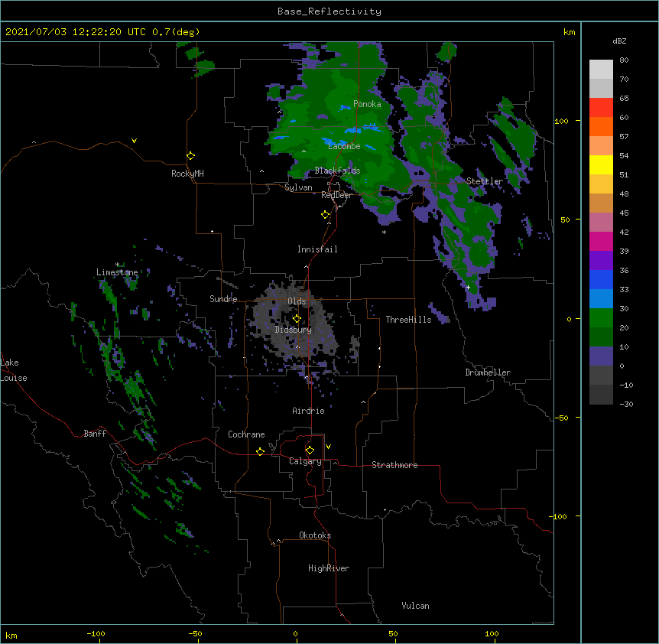
Task: Click the Airdrie label
Action: point(308,411)
